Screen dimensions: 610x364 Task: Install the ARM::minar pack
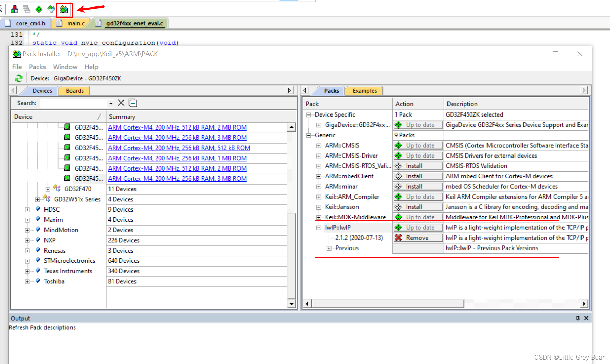coord(418,187)
